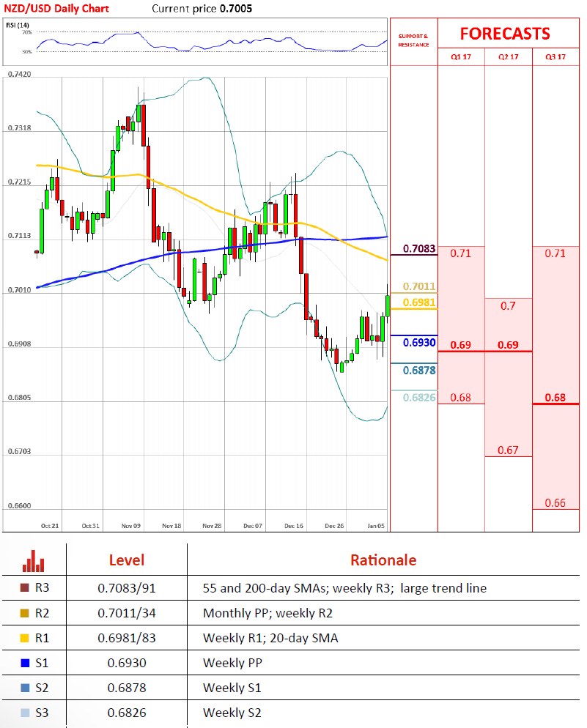
Task: Click the 0.6600 price axis label
Action: [20, 506]
